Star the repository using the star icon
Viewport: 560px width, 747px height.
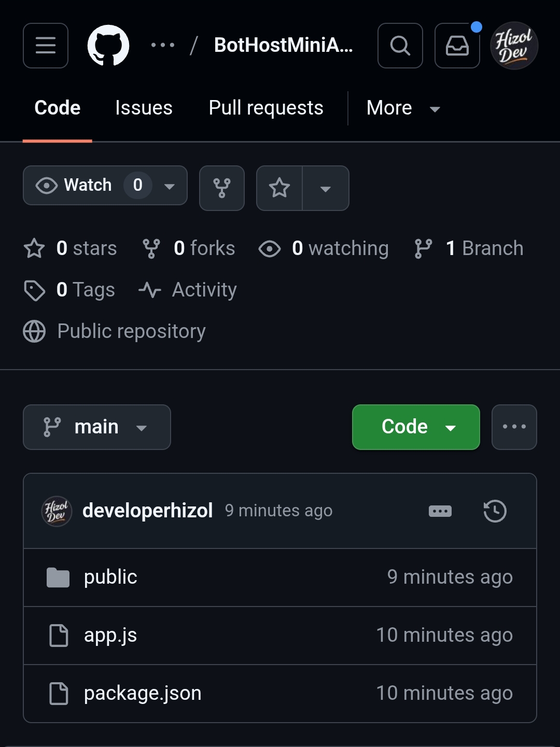[279, 188]
